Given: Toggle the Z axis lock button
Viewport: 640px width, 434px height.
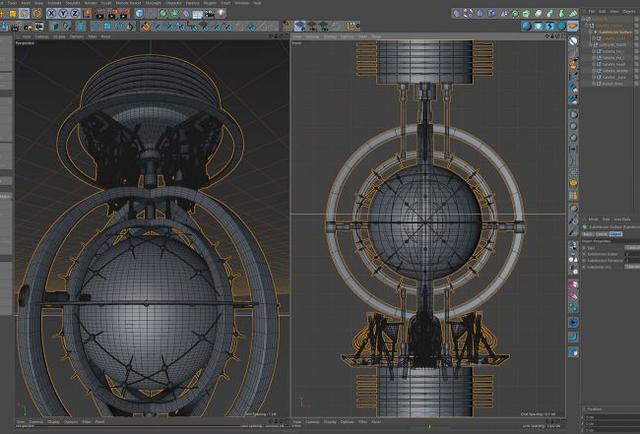Looking at the screenshot, I should tap(75, 14).
